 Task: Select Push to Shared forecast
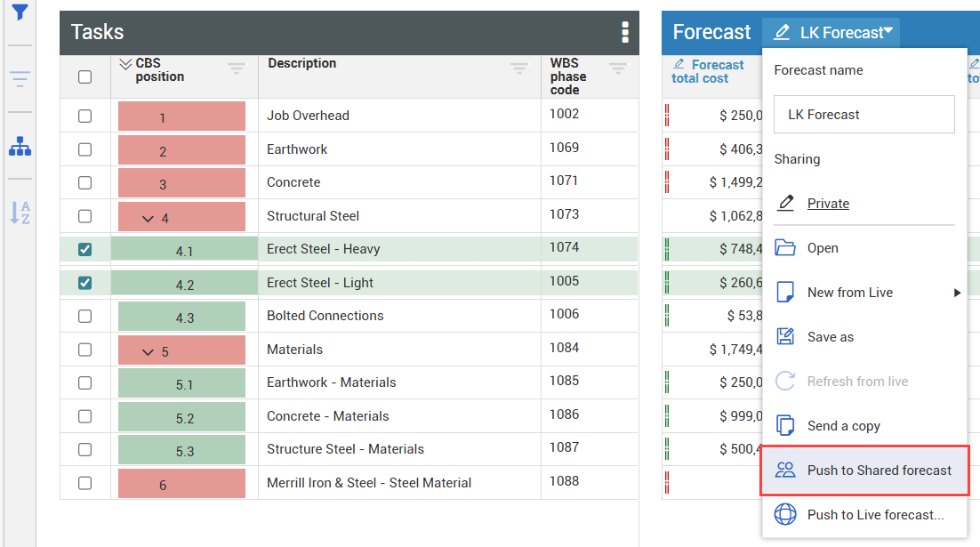point(879,471)
